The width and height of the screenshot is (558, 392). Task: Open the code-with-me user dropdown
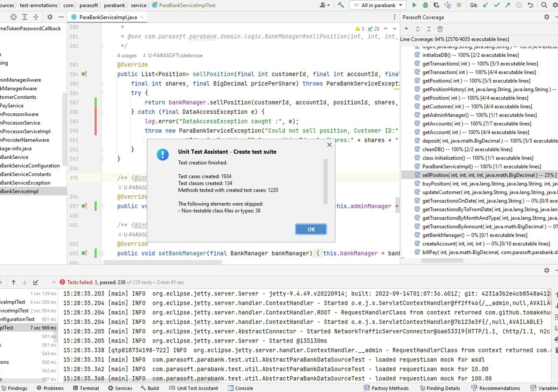click(325, 5)
